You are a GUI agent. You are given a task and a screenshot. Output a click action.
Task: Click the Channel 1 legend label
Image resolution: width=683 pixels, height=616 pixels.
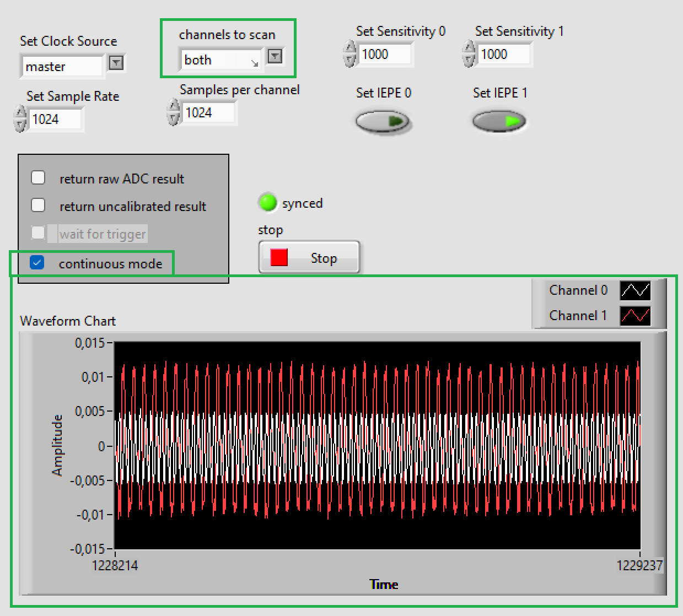578,316
